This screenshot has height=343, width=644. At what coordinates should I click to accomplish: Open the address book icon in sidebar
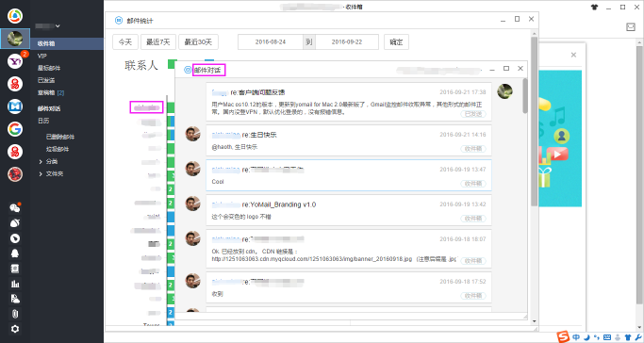coord(15,269)
